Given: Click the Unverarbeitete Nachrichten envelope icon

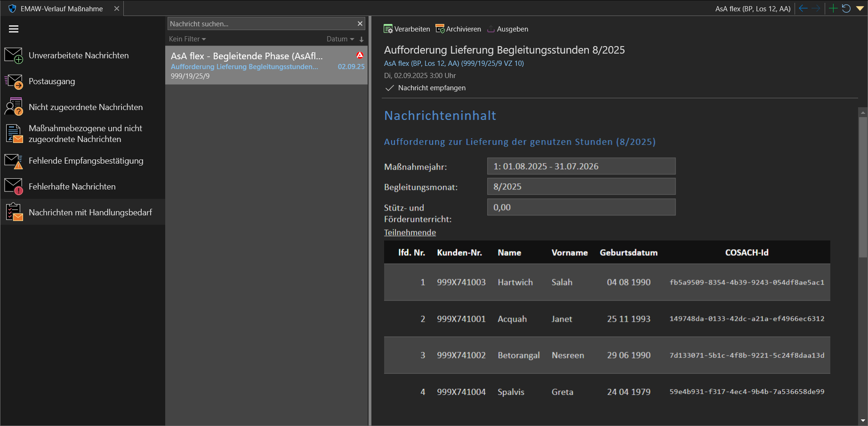Looking at the screenshot, I should click(x=14, y=55).
